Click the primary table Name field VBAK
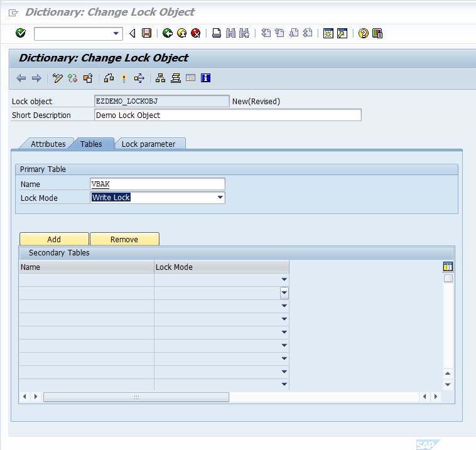This screenshot has height=450, width=476. (158, 184)
